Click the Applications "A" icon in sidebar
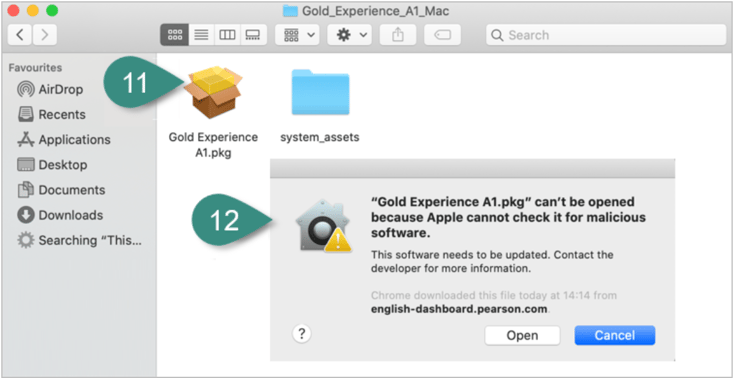 pyautogui.click(x=25, y=140)
